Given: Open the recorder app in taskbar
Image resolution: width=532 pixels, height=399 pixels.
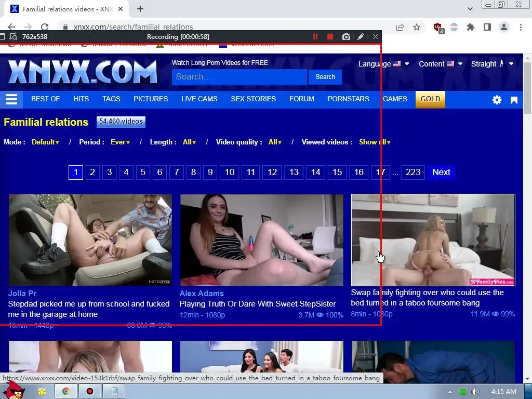Looking at the screenshot, I should [89, 392].
